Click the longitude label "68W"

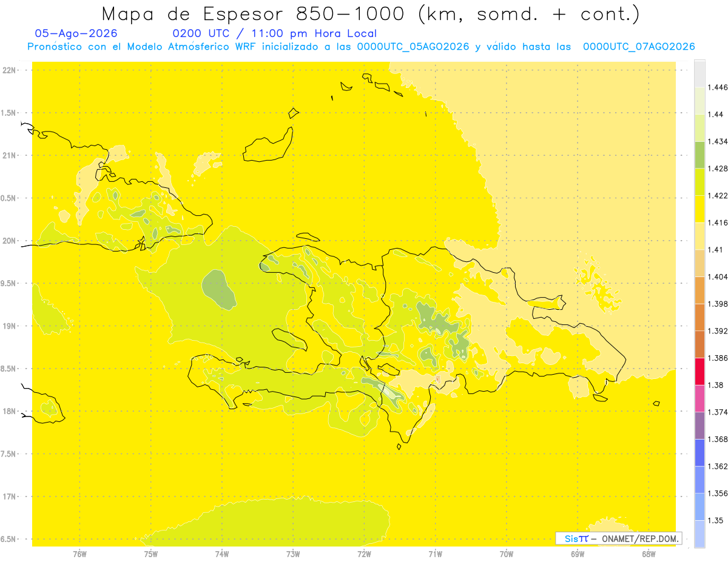point(649,554)
